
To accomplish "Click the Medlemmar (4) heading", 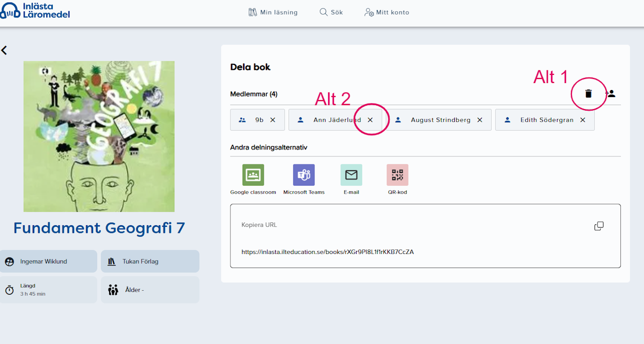I will pyautogui.click(x=254, y=94).
